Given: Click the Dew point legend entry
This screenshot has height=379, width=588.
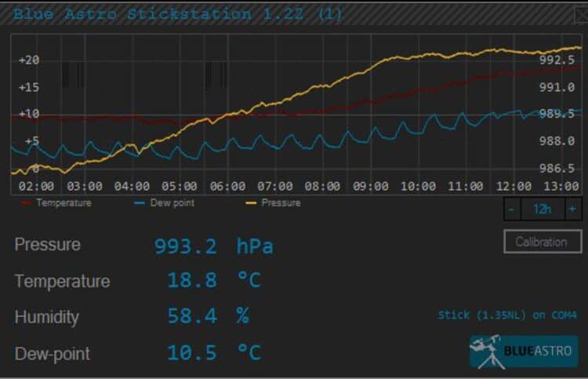Looking at the screenshot, I should pos(165,203).
